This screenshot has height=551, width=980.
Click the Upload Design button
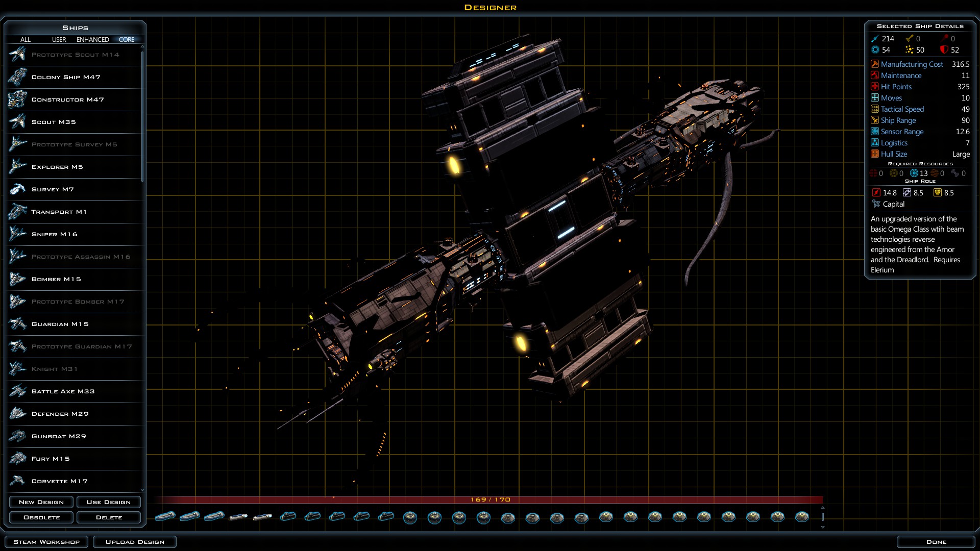135,542
